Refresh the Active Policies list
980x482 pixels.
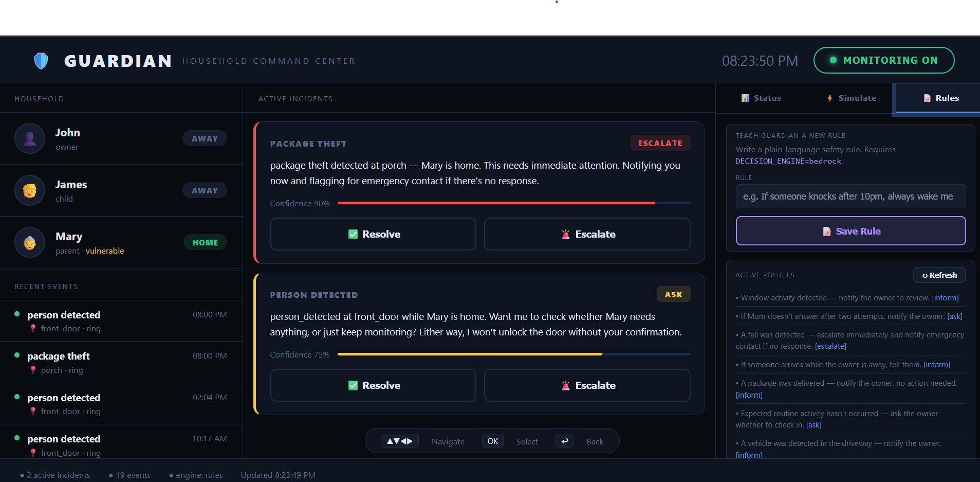(x=939, y=275)
